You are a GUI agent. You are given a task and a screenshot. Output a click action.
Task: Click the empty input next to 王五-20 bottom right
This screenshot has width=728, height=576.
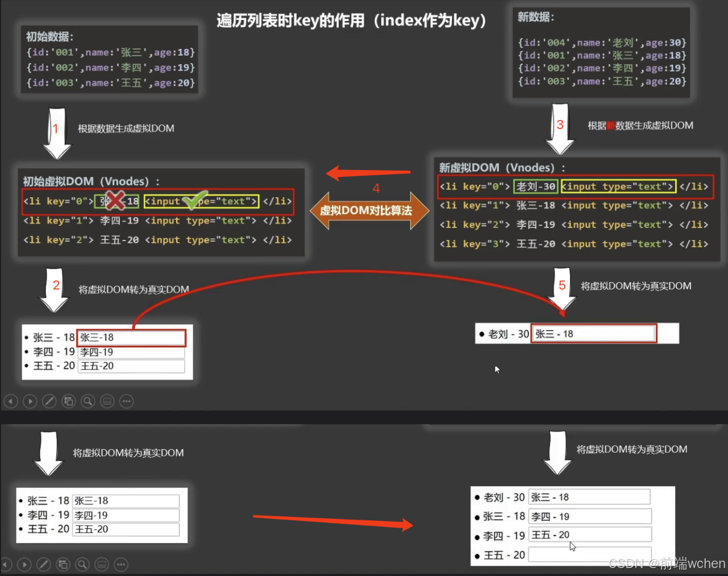point(589,554)
